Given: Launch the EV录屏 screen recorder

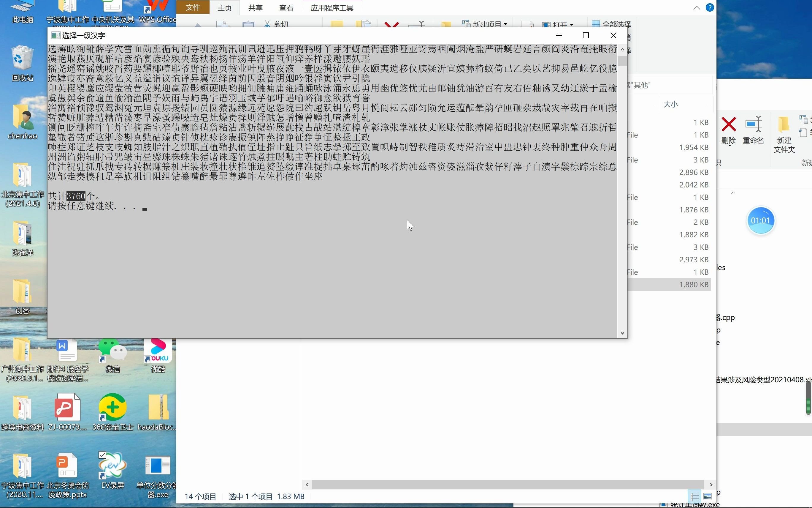Looking at the screenshot, I should tap(112, 470).
